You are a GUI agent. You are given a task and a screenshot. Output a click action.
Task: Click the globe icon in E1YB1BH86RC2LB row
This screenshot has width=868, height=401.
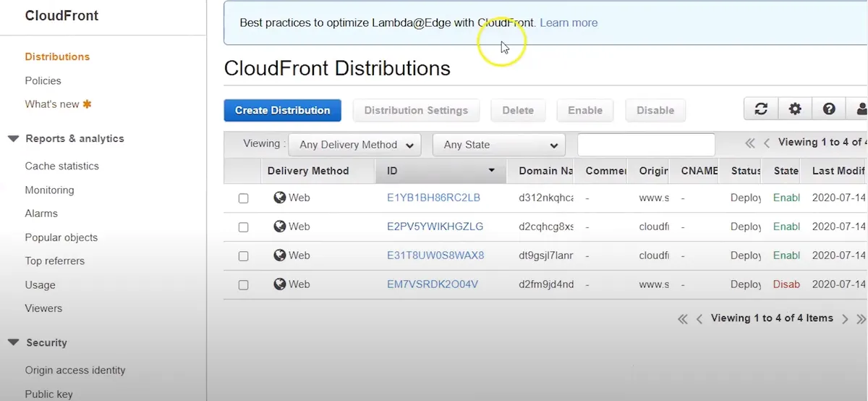point(280,197)
